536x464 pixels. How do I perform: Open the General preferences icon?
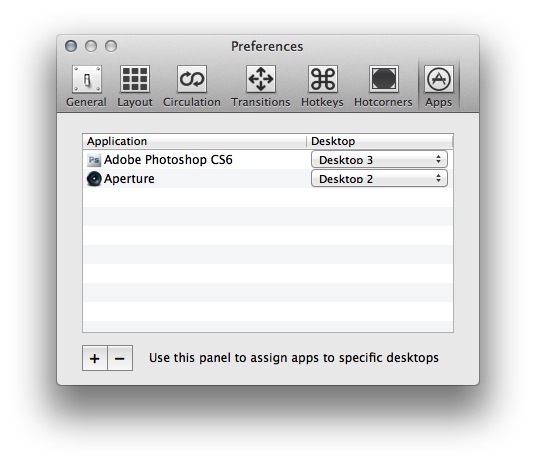point(87,79)
